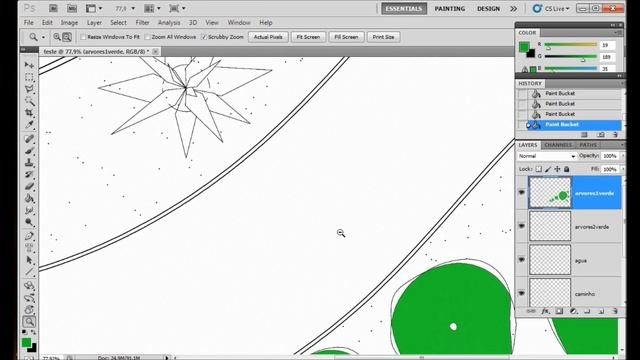The width and height of the screenshot is (640, 360).
Task: Select the History Brush tool
Action: [x=29, y=174]
